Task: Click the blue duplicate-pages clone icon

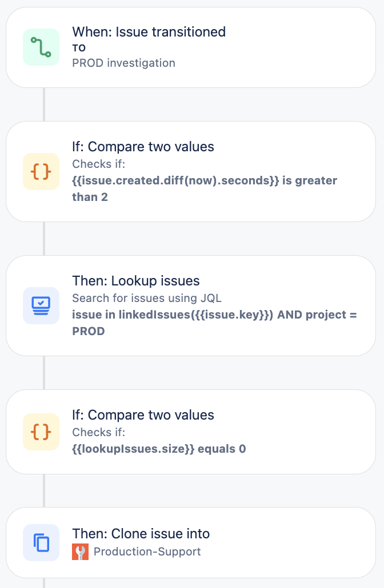Action: pyautogui.click(x=41, y=542)
